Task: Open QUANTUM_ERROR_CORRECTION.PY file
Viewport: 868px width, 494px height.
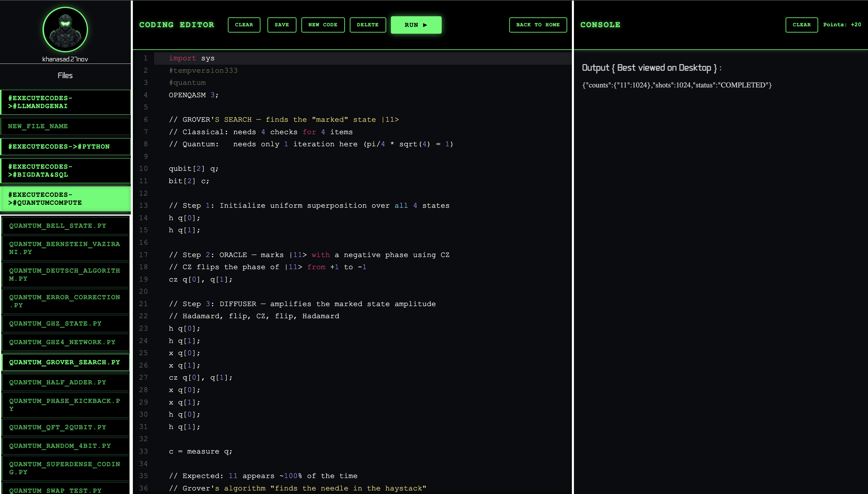Action: point(66,301)
